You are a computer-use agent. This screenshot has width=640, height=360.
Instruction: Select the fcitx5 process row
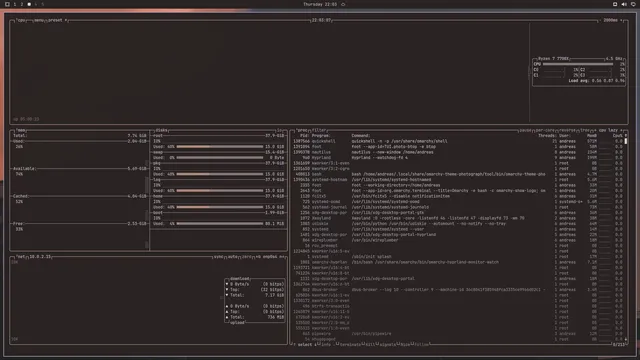click(458, 196)
